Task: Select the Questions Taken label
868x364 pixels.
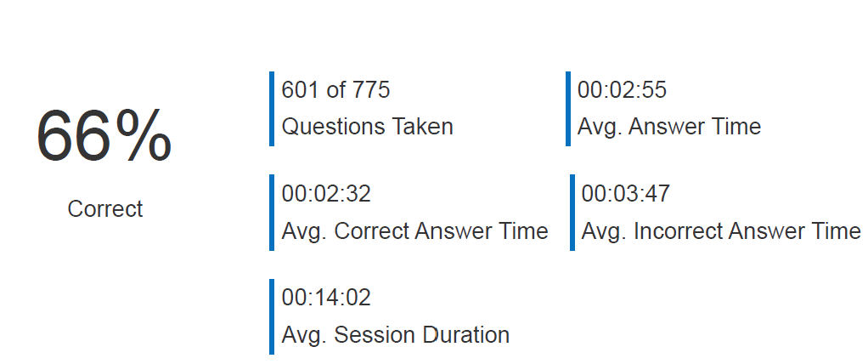Action: (x=368, y=127)
